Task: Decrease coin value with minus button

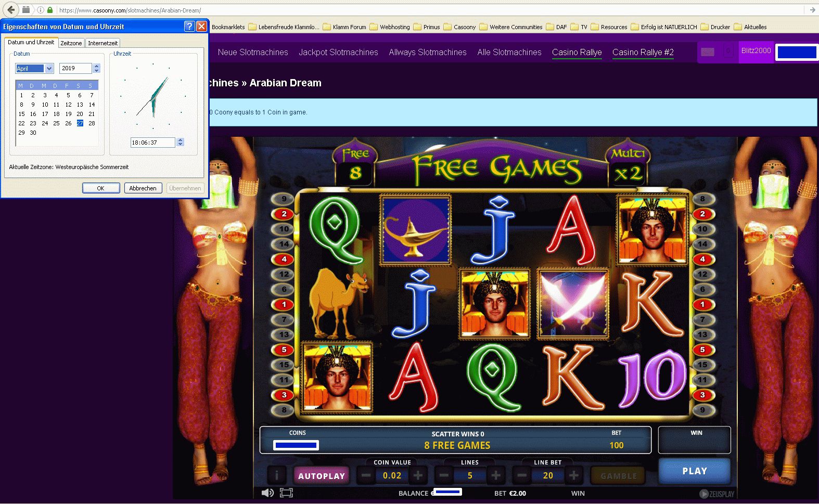Action: click(366, 475)
